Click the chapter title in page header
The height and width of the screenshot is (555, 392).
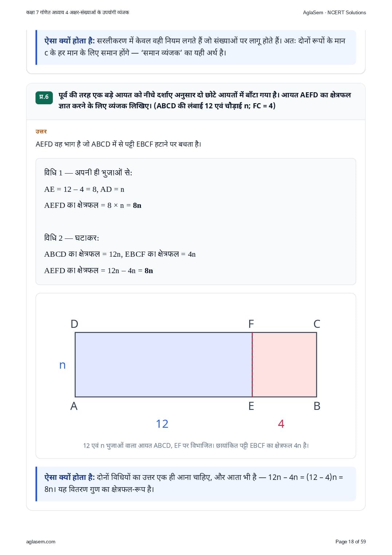[78, 12]
